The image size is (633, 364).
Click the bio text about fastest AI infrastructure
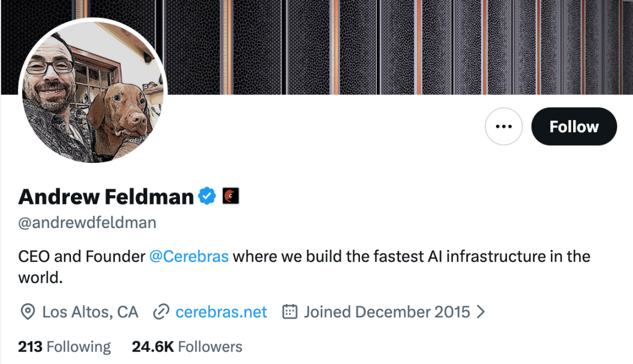coord(304,267)
